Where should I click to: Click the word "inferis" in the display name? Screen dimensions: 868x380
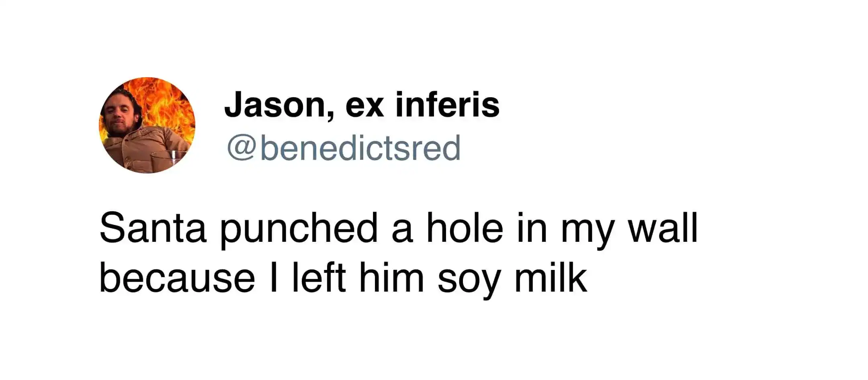point(447,104)
